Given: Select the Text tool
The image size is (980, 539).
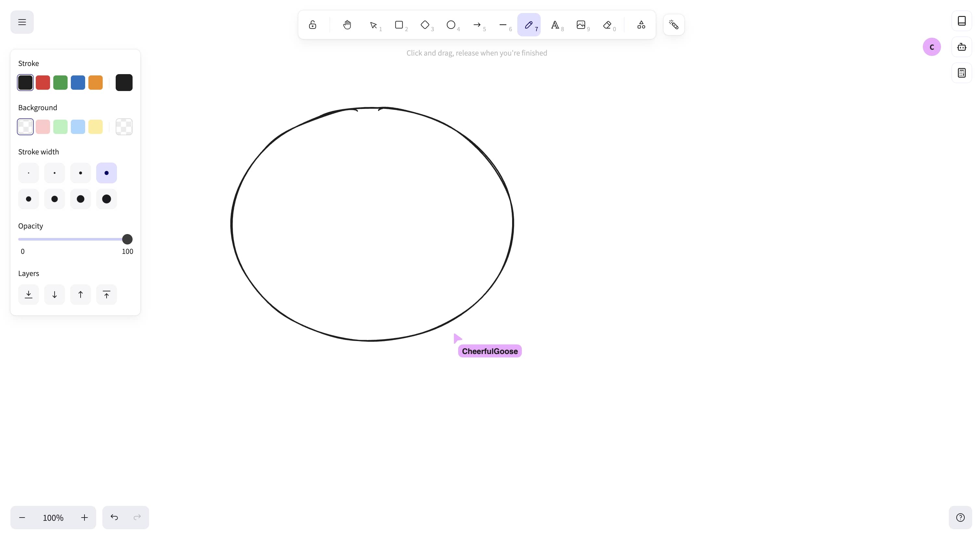Looking at the screenshot, I should click(555, 25).
